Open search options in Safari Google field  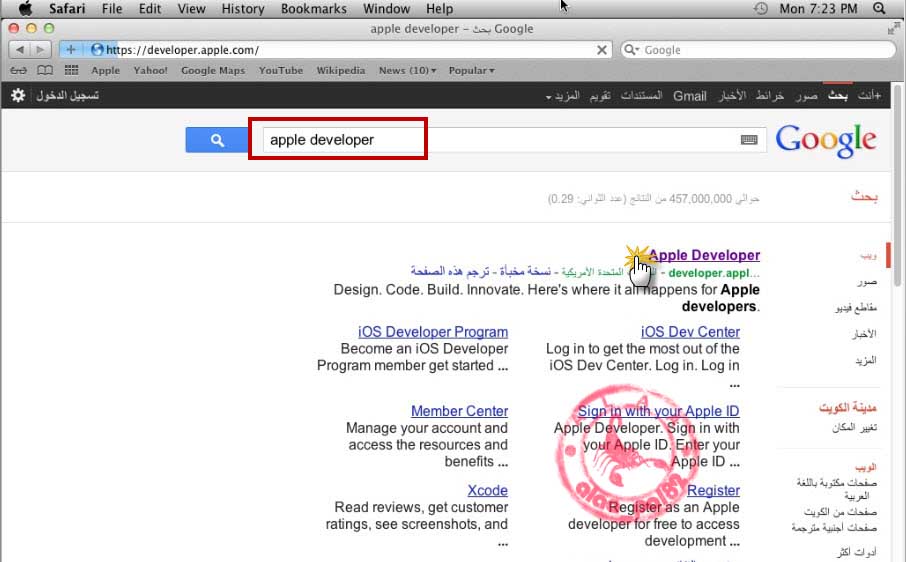[632, 50]
